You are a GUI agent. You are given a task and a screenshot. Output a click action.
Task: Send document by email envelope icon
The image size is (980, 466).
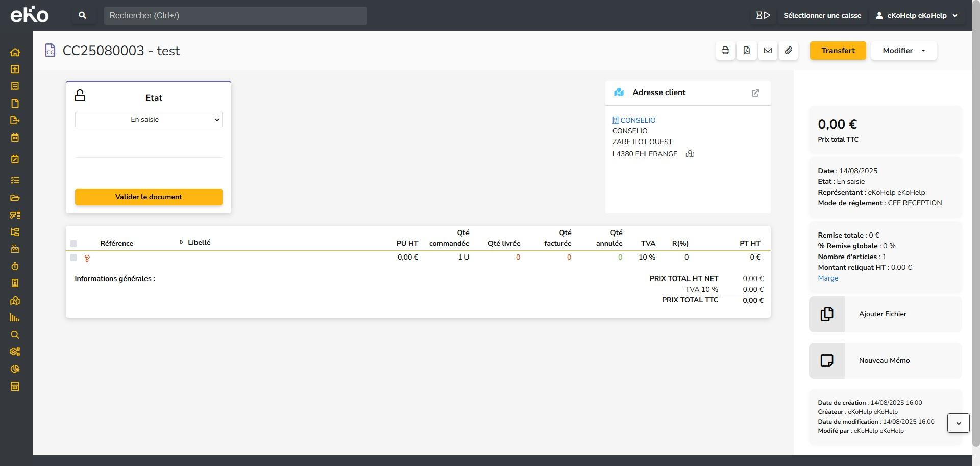768,51
